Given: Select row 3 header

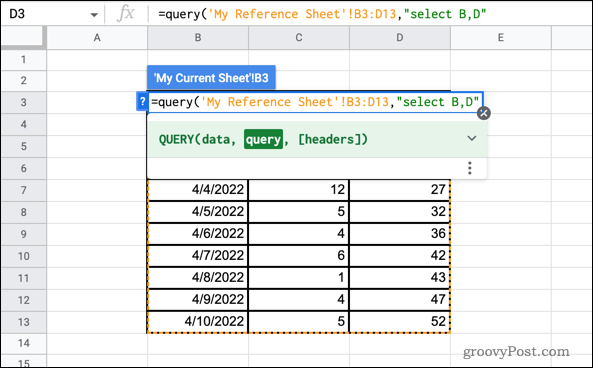Looking at the screenshot, I should [23, 102].
